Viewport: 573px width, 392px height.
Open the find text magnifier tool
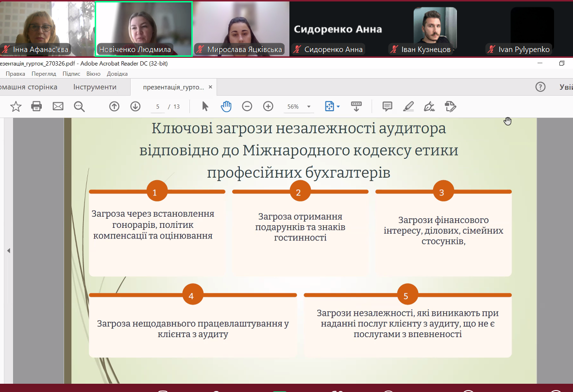(79, 106)
